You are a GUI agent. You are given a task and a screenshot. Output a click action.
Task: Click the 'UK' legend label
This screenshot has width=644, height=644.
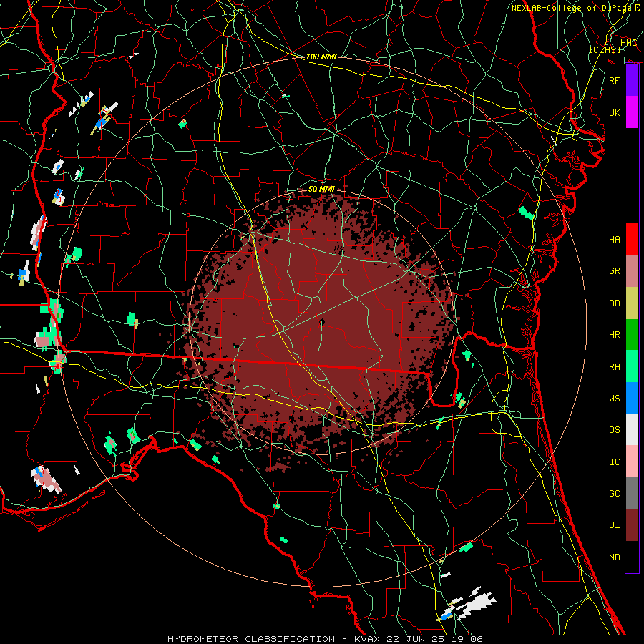coord(615,112)
